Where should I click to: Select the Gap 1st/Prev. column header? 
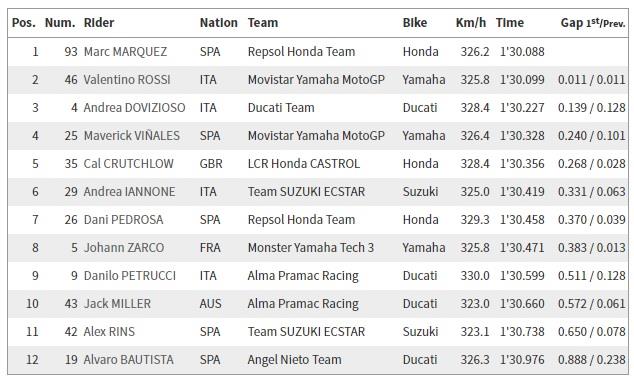(x=593, y=23)
